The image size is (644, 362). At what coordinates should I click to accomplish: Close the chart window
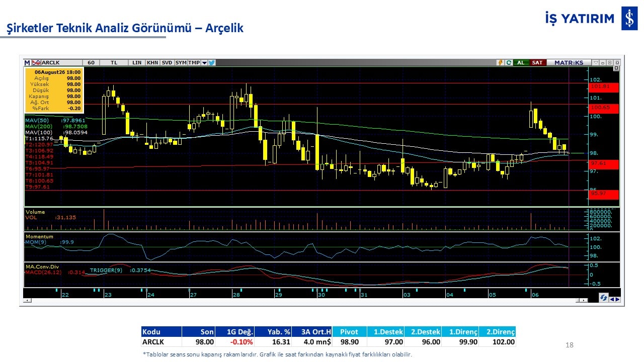coord(617,63)
